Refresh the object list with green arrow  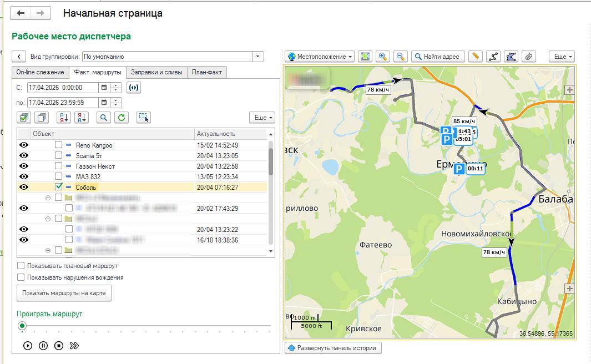pyautogui.click(x=122, y=117)
